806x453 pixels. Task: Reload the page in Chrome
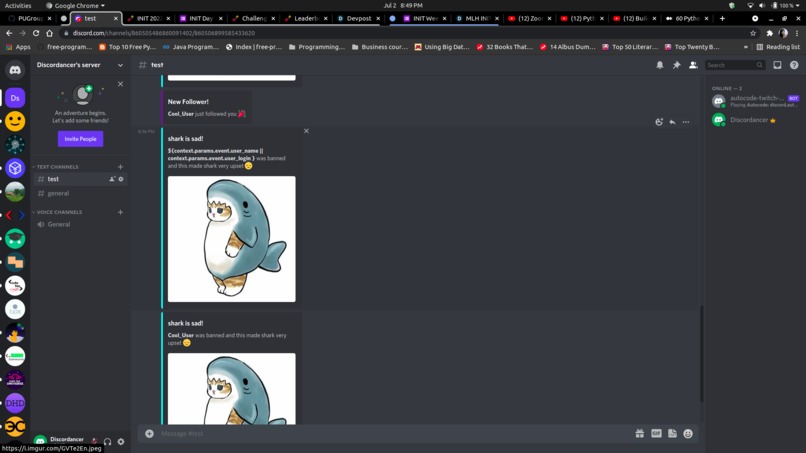click(x=36, y=33)
